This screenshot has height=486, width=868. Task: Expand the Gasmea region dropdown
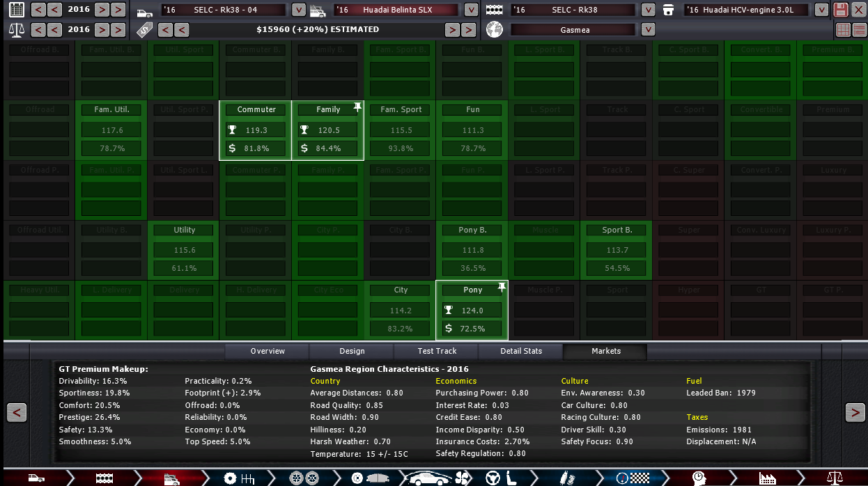click(x=648, y=30)
